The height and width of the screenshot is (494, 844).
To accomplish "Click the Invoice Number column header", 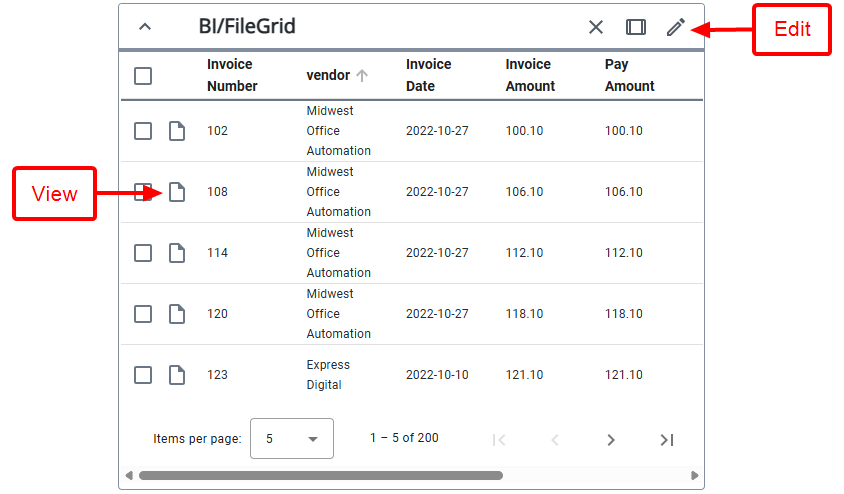I will click(x=232, y=75).
